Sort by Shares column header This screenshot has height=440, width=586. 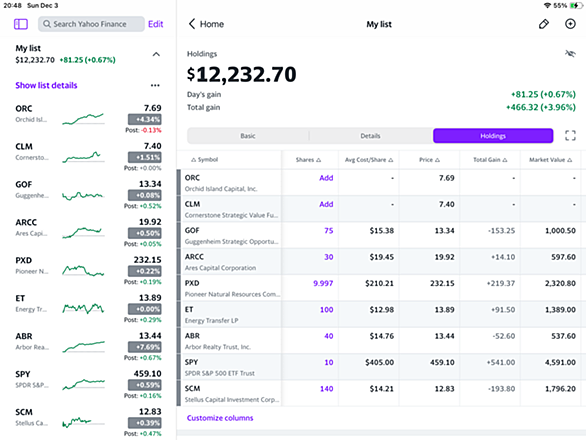click(x=308, y=160)
